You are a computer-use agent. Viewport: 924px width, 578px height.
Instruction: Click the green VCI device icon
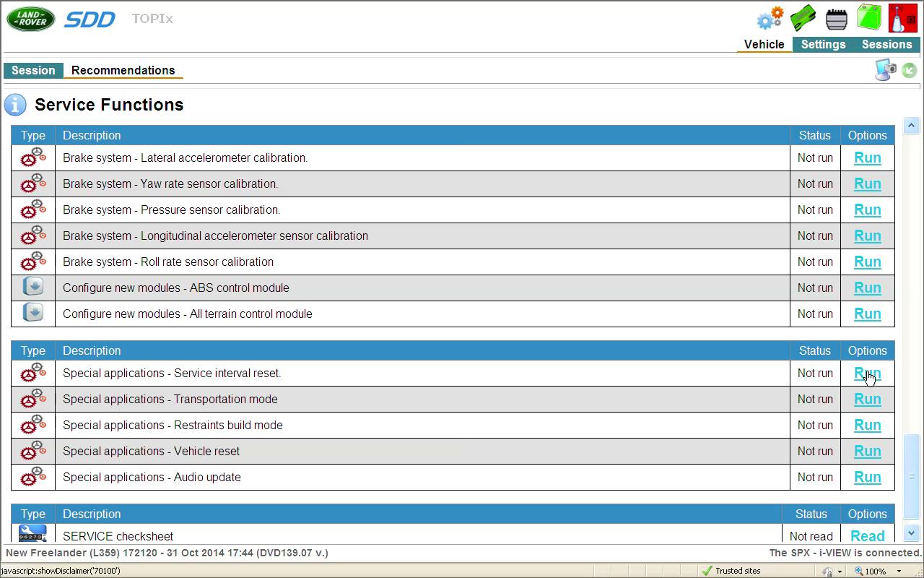(803, 18)
